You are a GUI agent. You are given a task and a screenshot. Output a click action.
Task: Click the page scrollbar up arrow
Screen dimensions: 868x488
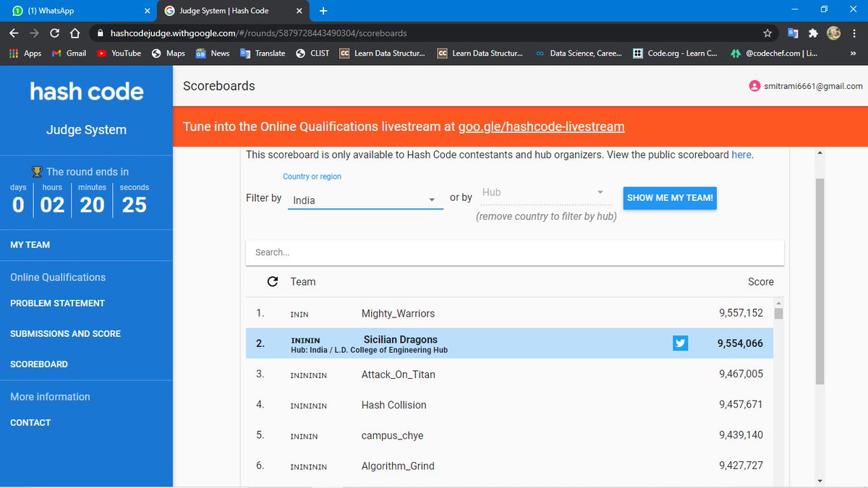(820, 153)
